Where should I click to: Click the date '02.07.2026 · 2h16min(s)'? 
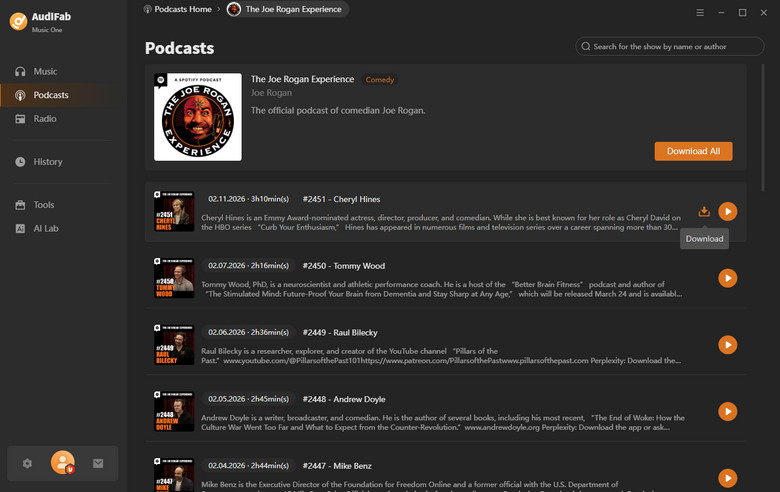(x=248, y=265)
